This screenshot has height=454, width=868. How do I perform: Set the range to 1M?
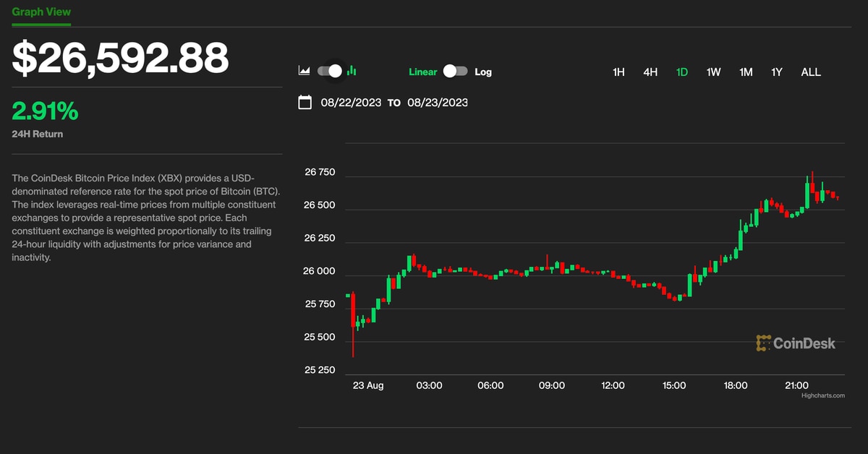coord(746,72)
